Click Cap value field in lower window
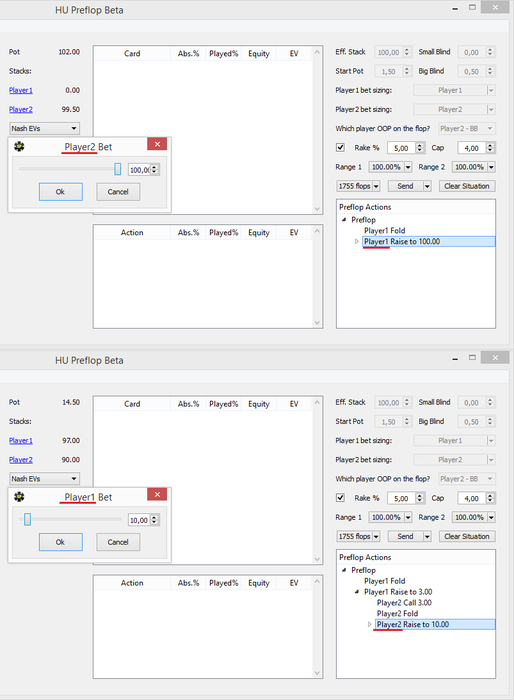514x700 pixels. (x=472, y=498)
